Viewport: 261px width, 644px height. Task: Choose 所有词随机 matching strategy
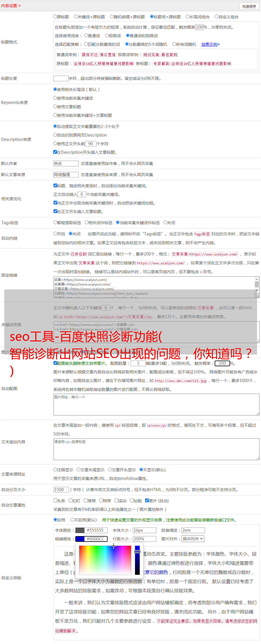tap(174, 44)
